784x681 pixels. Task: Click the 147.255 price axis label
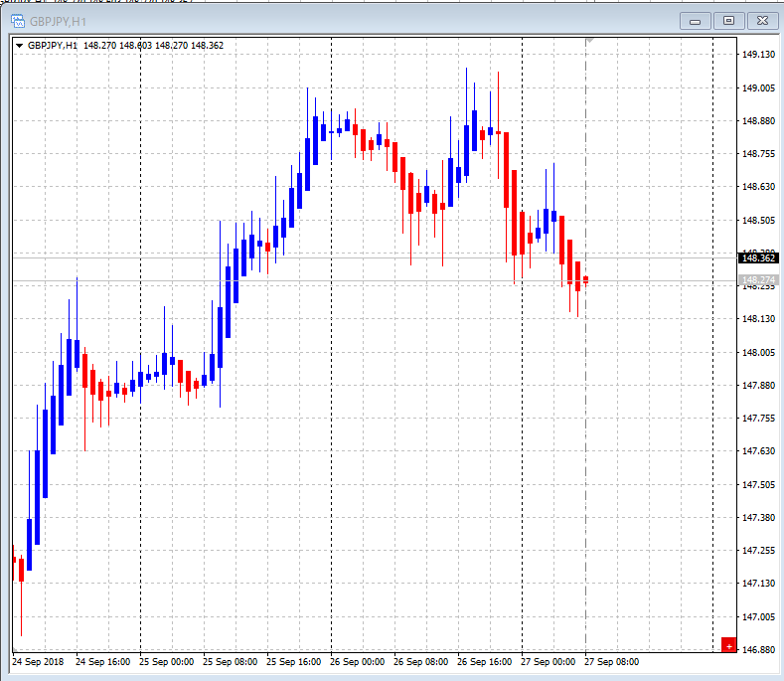click(758, 551)
